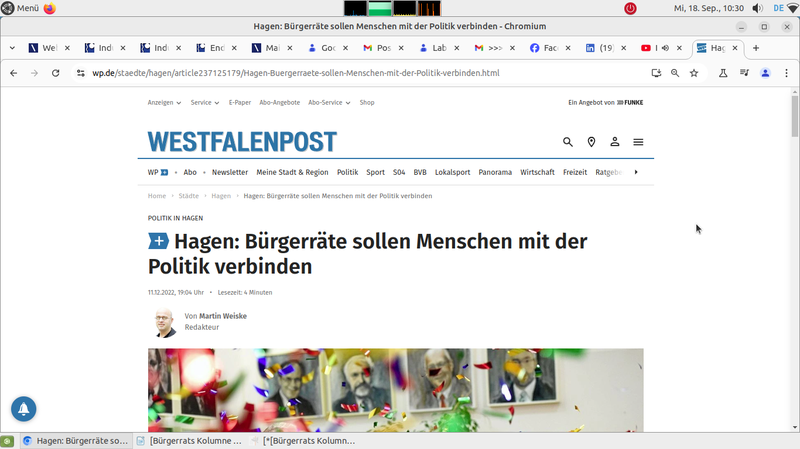Click the Hagen breadcrumb link
The height and width of the screenshot is (449, 800).
[x=221, y=196]
